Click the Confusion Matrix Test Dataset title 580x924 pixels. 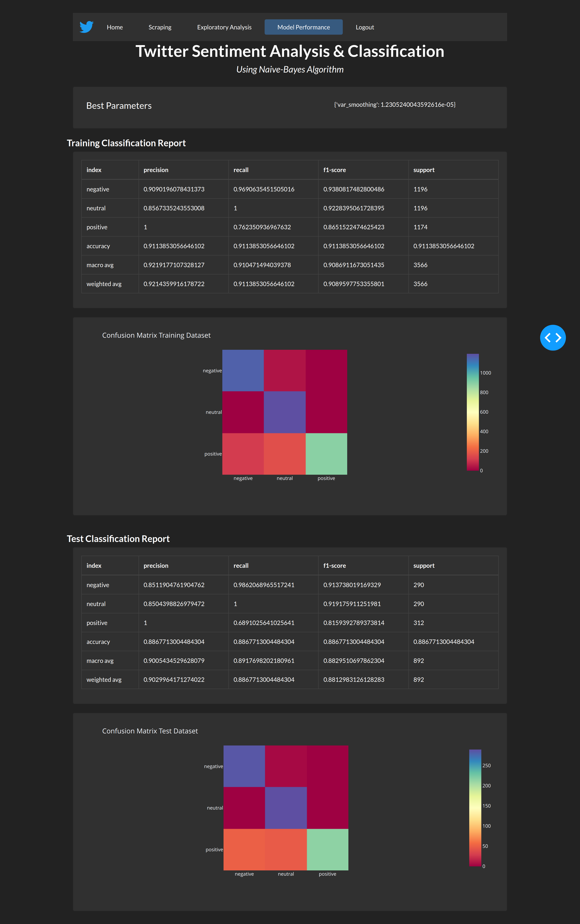pyautogui.click(x=150, y=731)
